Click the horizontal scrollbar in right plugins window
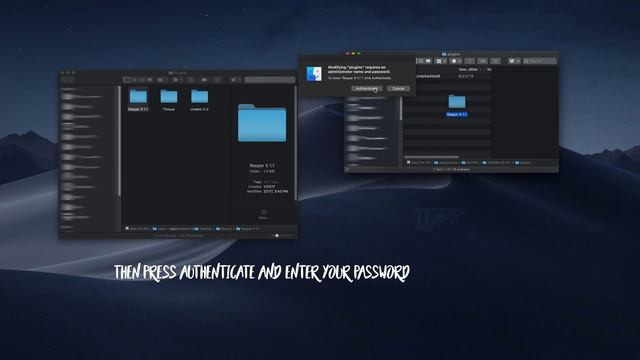The width and height of the screenshot is (640, 360). [431, 157]
